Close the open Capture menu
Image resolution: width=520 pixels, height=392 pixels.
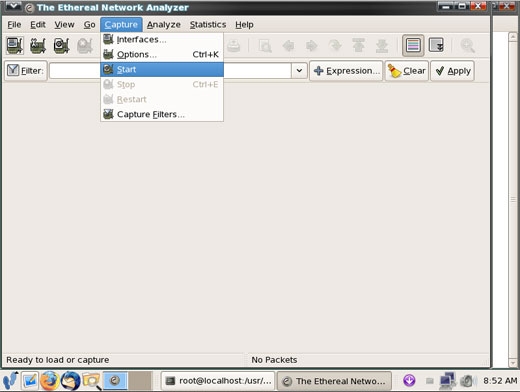121,25
